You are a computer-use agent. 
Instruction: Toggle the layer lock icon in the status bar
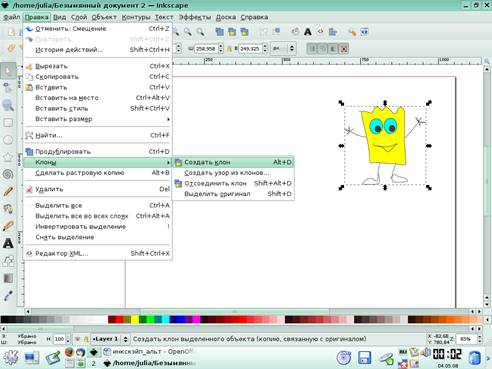click(x=86, y=339)
